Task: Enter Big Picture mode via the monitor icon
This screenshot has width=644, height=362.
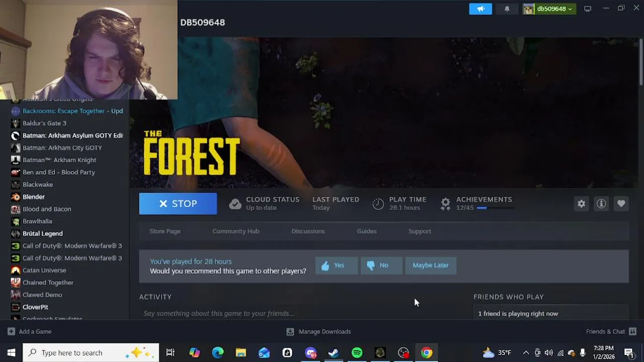Action: 588,9
